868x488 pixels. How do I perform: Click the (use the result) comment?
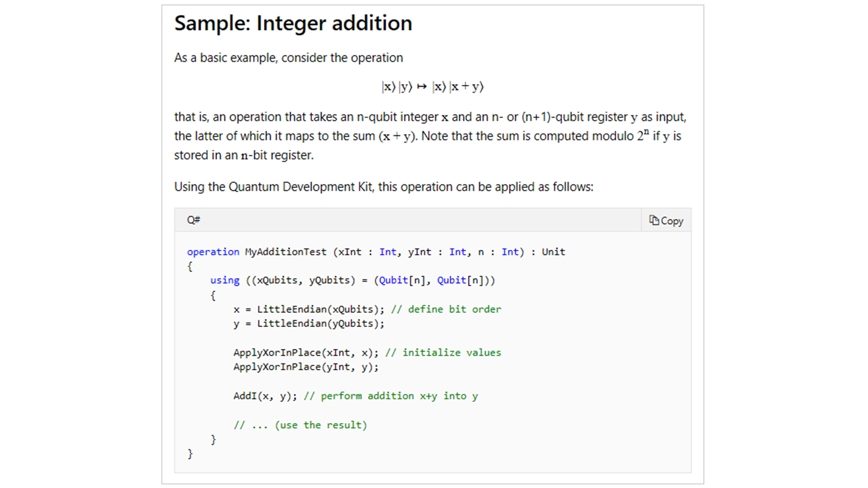(300, 425)
